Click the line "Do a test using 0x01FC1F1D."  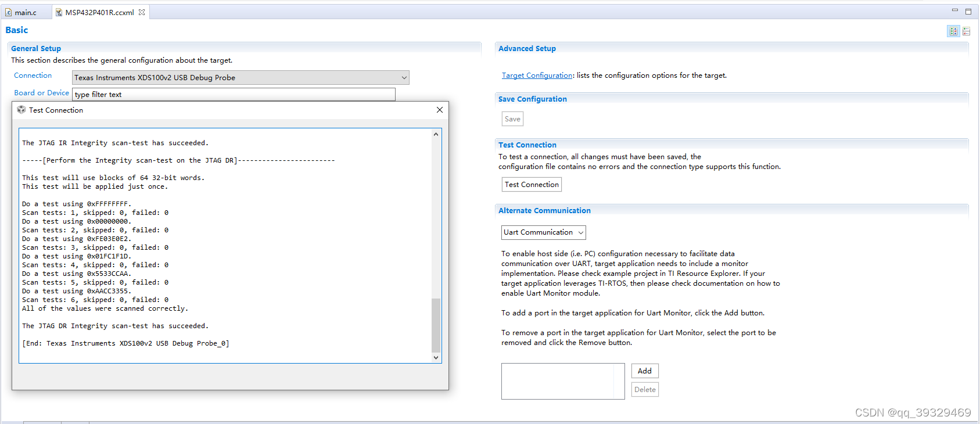77,256
